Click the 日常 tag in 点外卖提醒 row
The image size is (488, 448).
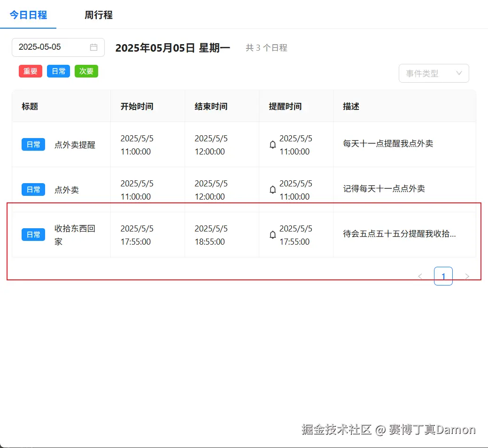33,145
